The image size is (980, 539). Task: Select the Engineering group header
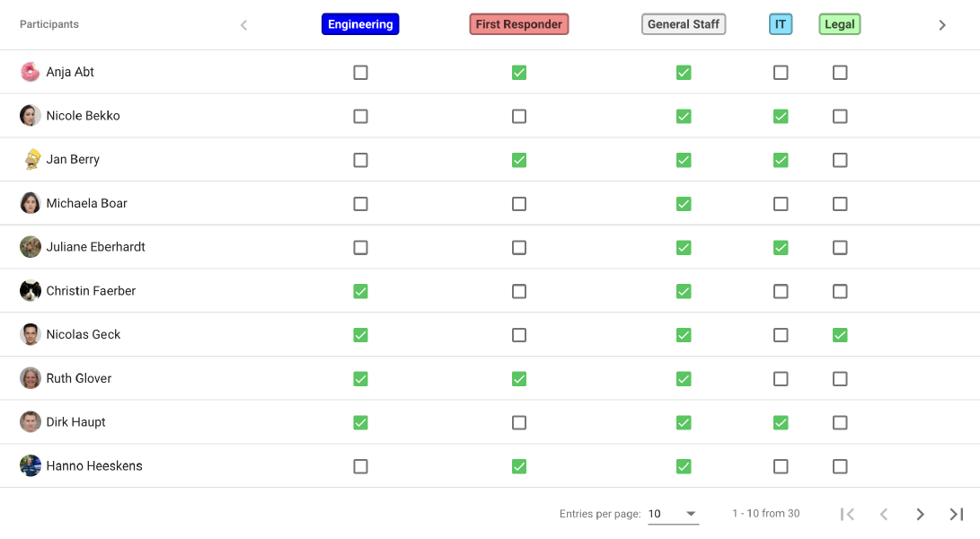(x=360, y=23)
